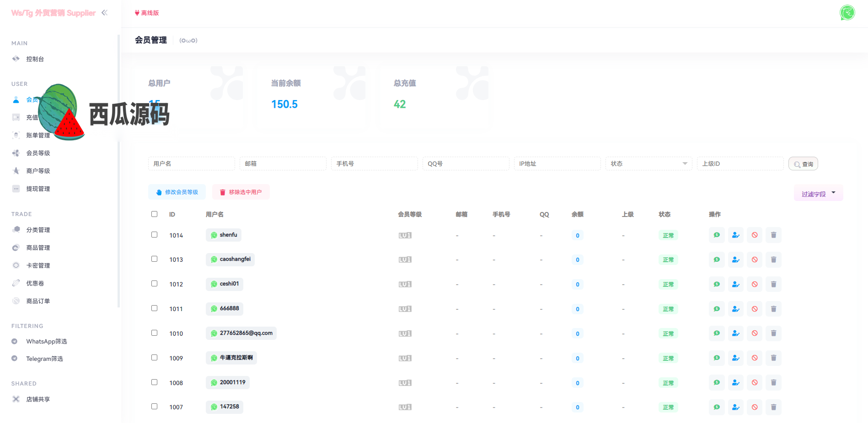This screenshot has height=423, width=868.
Task: Go to 账单管理 in the sidebar
Action: [38, 135]
